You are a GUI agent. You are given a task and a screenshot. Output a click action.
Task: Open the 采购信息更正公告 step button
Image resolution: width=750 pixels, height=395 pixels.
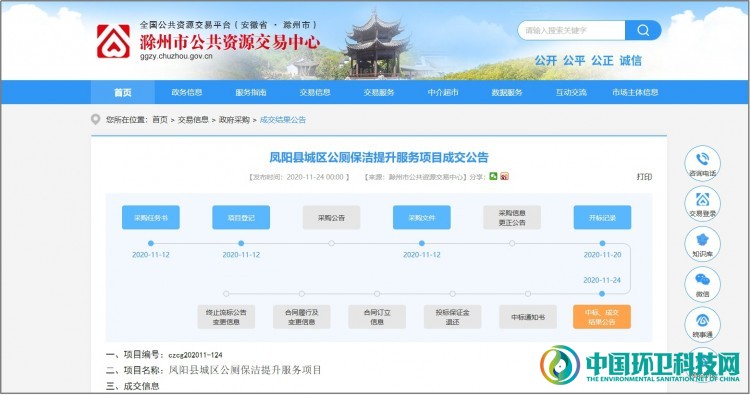(512, 218)
